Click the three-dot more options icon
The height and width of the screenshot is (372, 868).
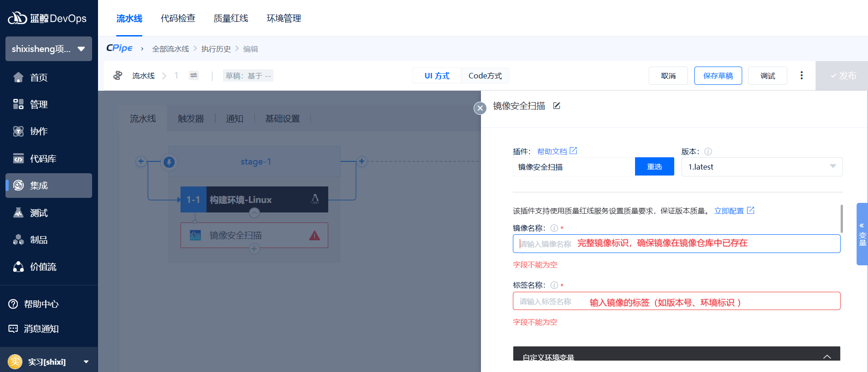point(801,76)
